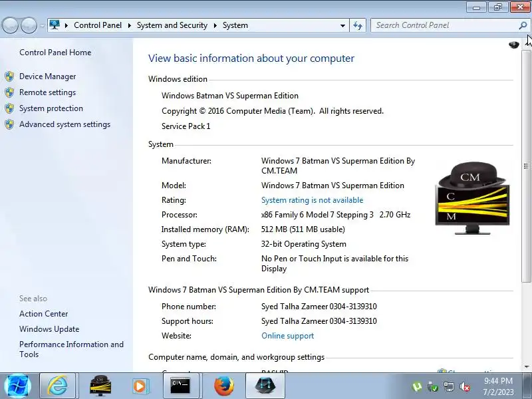Select the System breadcrumb
Viewport: 532px width, 399px height.
235,25
